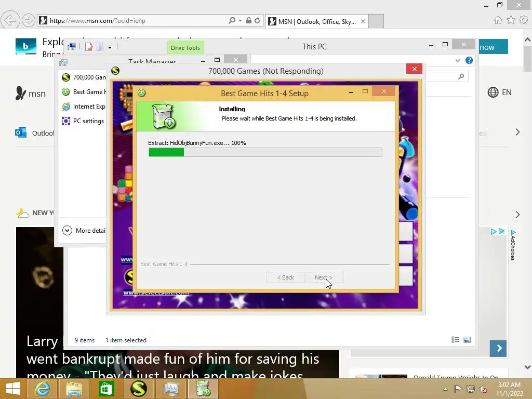Viewport: 532px width, 399px height.
Task: Open the Outlook link on MSN page
Action: pos(35,132)
